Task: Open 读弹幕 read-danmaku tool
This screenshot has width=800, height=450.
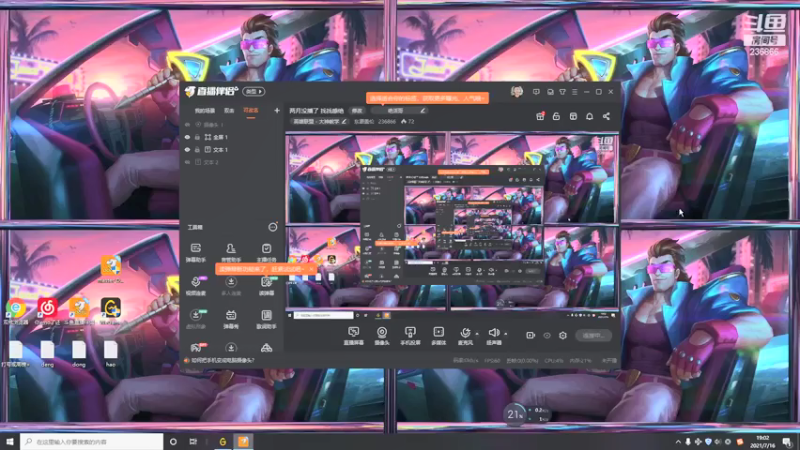Action: coord(266,286)
